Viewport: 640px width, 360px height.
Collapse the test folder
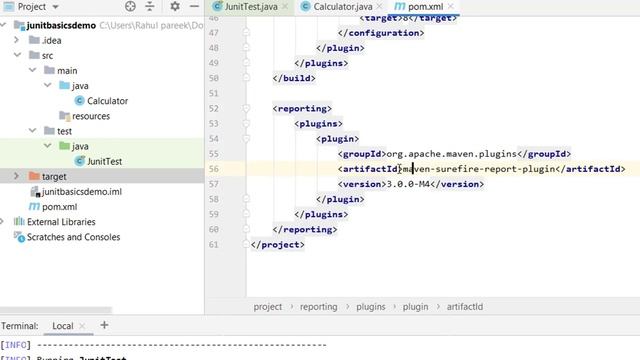tap(32, 130)
